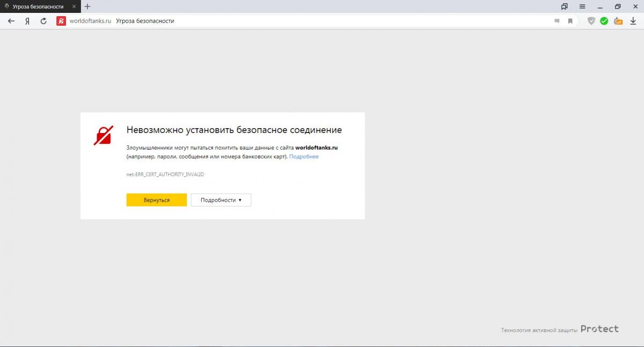The image size is (644, 347).
Task: Bookmark this page with the bookmark icon
Action: (570, 21)
